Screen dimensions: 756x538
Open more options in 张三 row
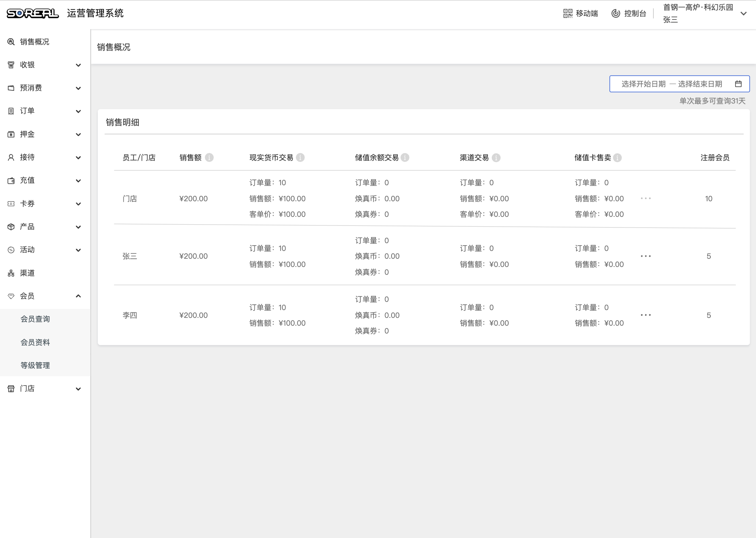pyautogui.click(x=646, y=256)
